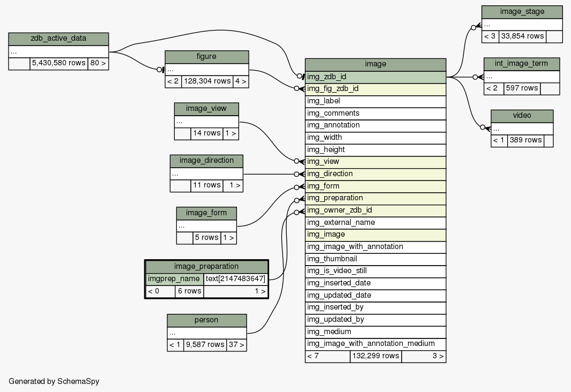
Task: Expand the ellipsis row in image_stage table
Action: coord(522,25)
